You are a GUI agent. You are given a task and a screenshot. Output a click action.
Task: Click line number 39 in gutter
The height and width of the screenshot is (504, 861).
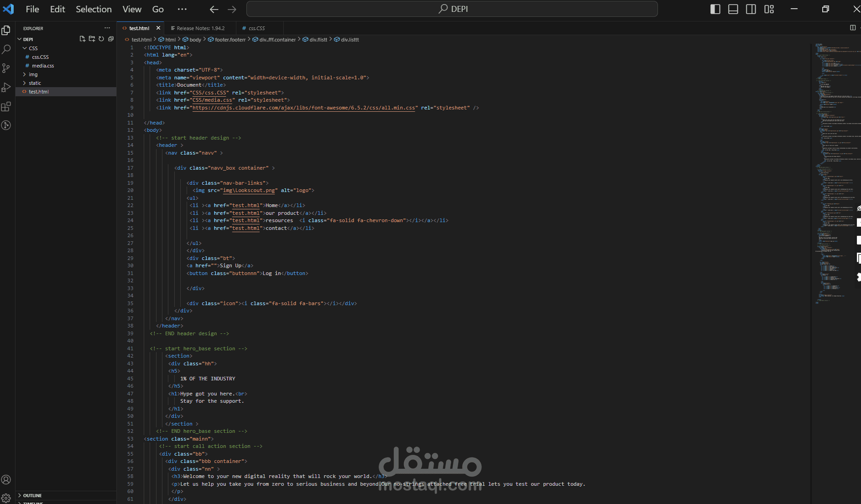pyautogui.click(x=130, y=333)
